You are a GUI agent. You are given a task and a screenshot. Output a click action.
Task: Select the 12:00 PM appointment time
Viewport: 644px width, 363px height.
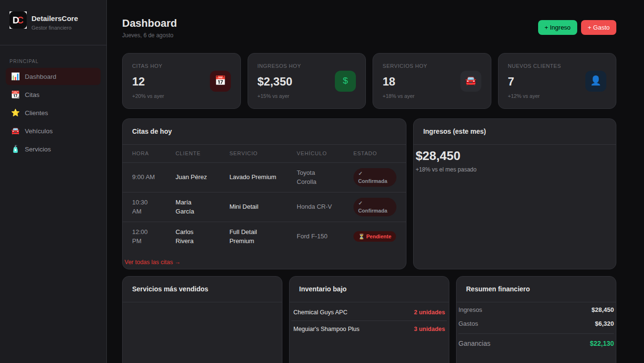[140, 236]
